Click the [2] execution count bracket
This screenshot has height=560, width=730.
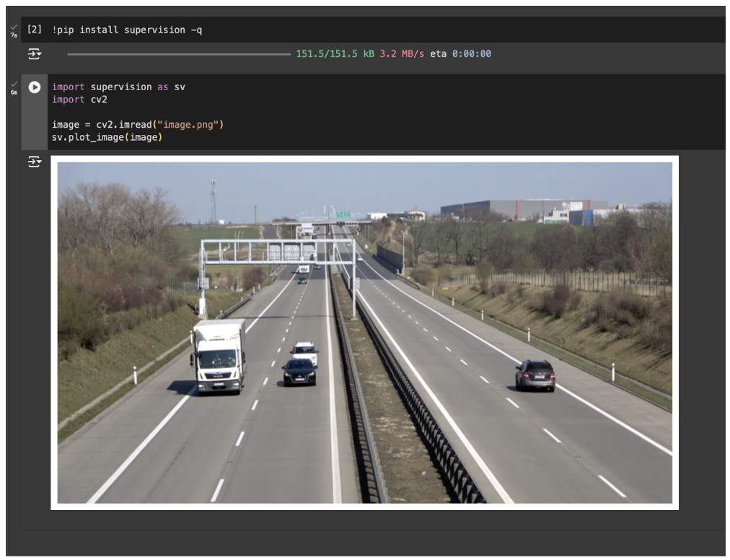tap(34, 30)
